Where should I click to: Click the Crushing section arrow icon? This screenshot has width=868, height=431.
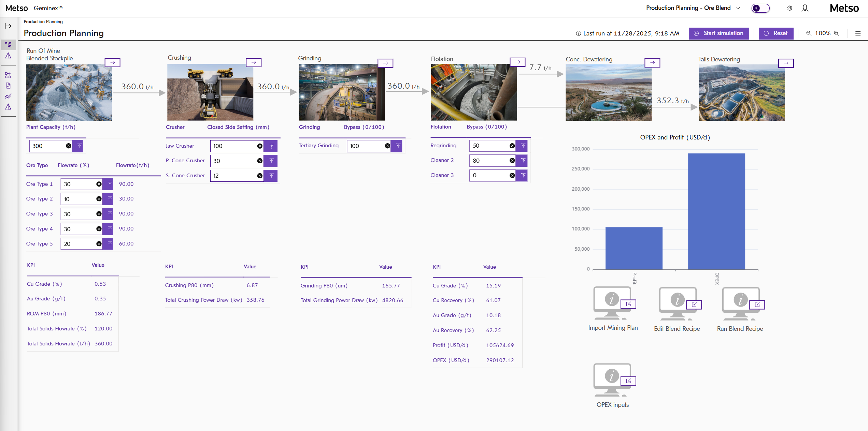pyautogui.click(x=254, y=62)
